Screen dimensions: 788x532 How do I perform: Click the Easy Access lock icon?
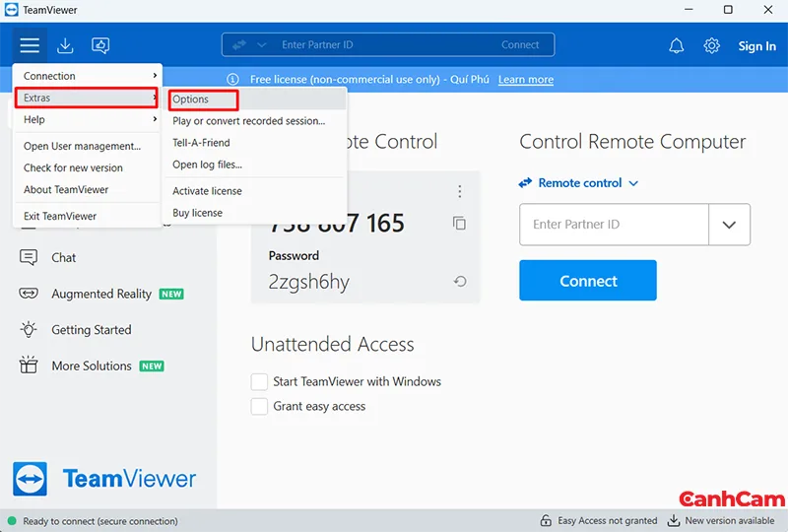point(546,520)
